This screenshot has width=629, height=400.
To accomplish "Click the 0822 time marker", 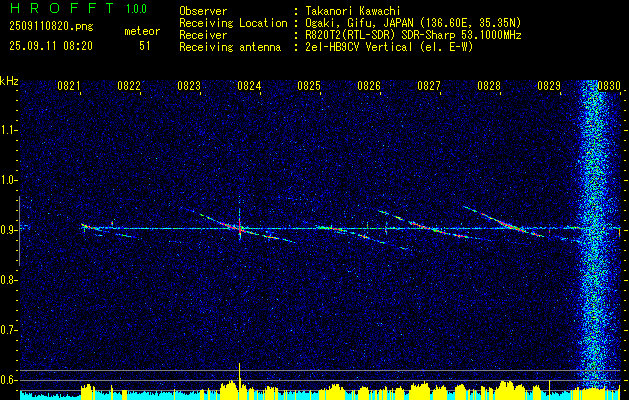I will [129, 86].
